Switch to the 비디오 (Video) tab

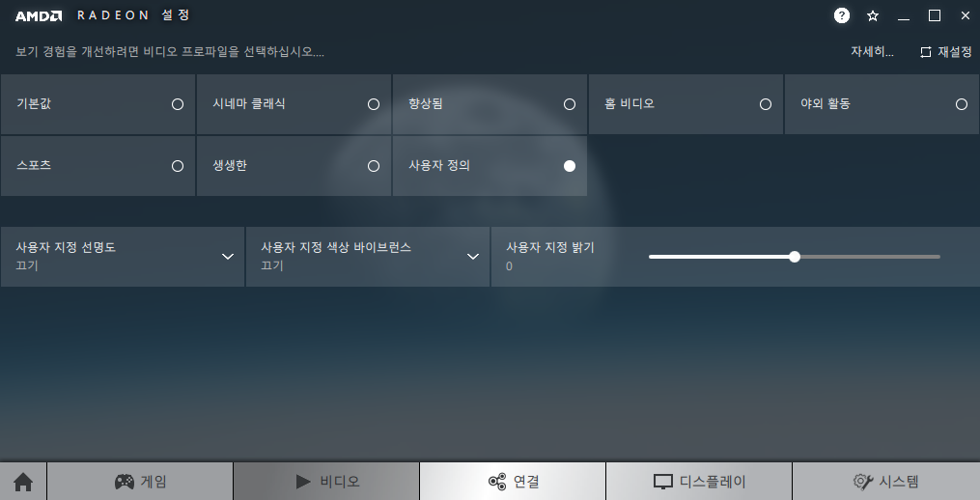[x=326, y=482]
